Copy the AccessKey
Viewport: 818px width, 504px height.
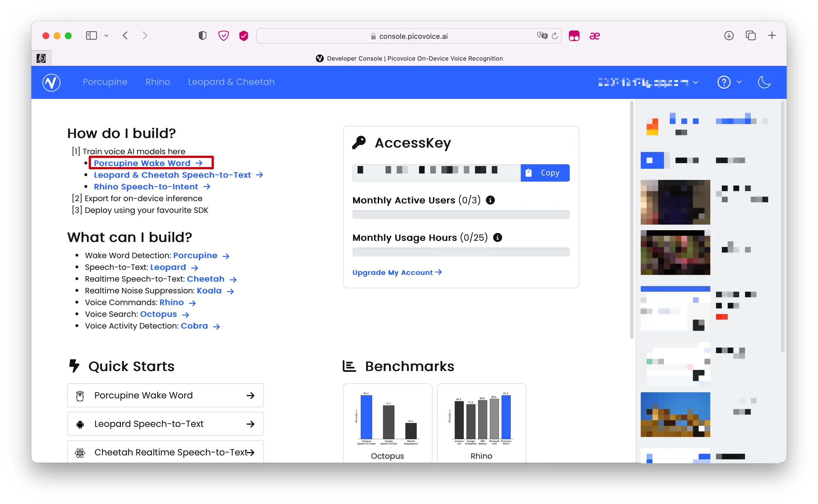(x=545, y=173)
